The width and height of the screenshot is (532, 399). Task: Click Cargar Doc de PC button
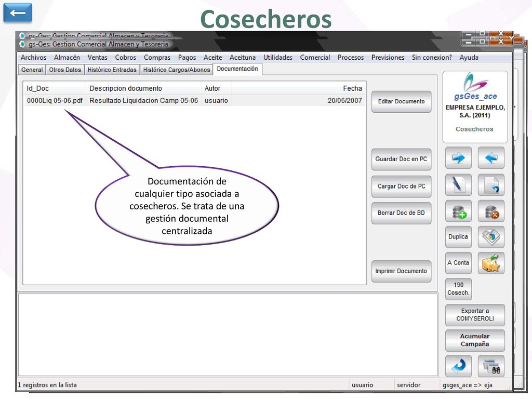402,187
